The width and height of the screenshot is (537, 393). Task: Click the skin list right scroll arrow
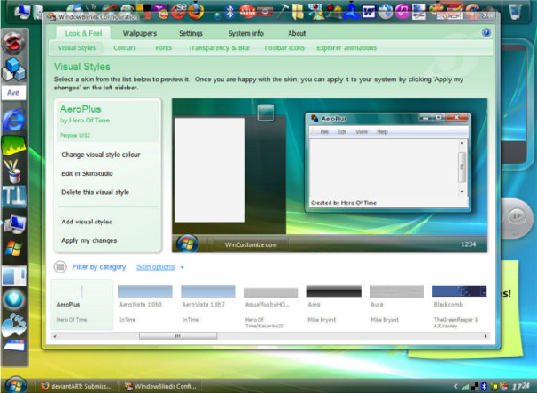coord(486,336)
